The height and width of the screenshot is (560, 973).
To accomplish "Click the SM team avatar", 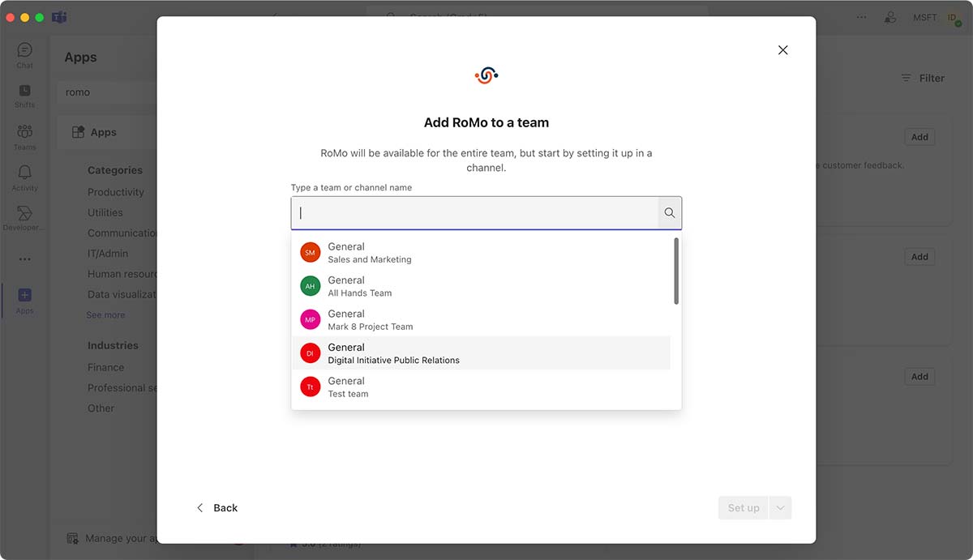I will (x=310, y=253).
